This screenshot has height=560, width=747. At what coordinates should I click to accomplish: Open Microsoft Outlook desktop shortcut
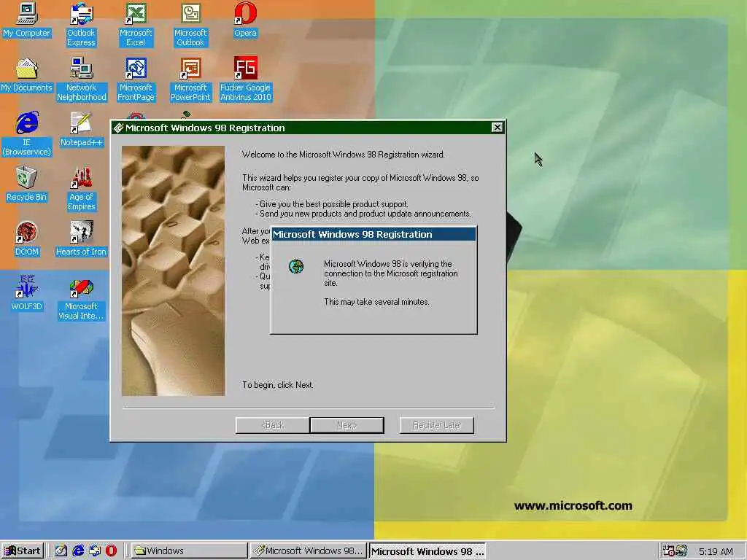coord(190,24)
